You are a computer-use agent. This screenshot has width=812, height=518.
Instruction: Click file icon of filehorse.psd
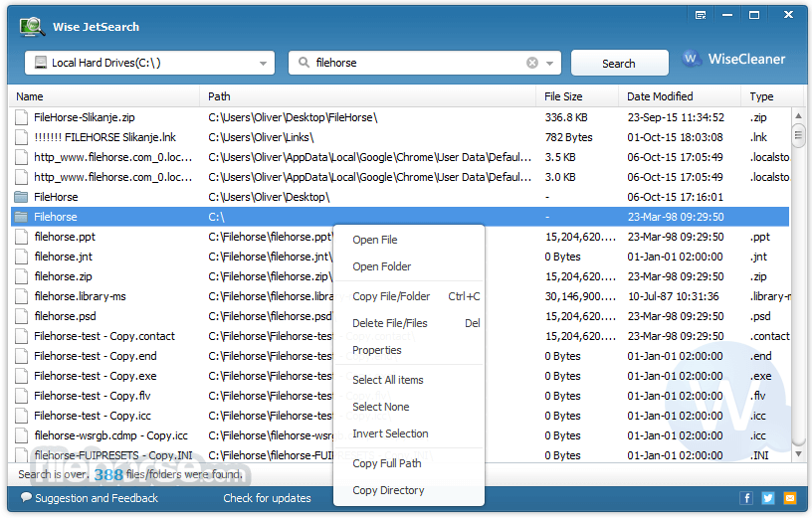(x=21, y=316)
